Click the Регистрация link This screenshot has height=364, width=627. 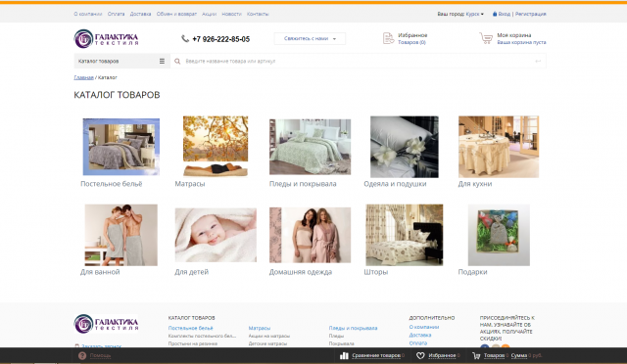(531, 14)
